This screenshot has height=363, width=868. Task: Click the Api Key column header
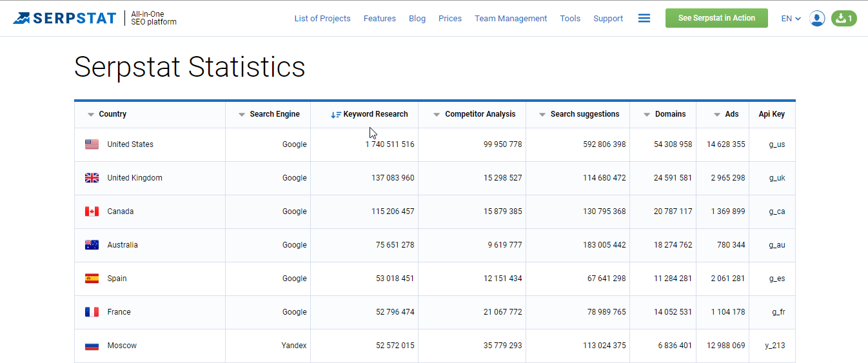772,114
